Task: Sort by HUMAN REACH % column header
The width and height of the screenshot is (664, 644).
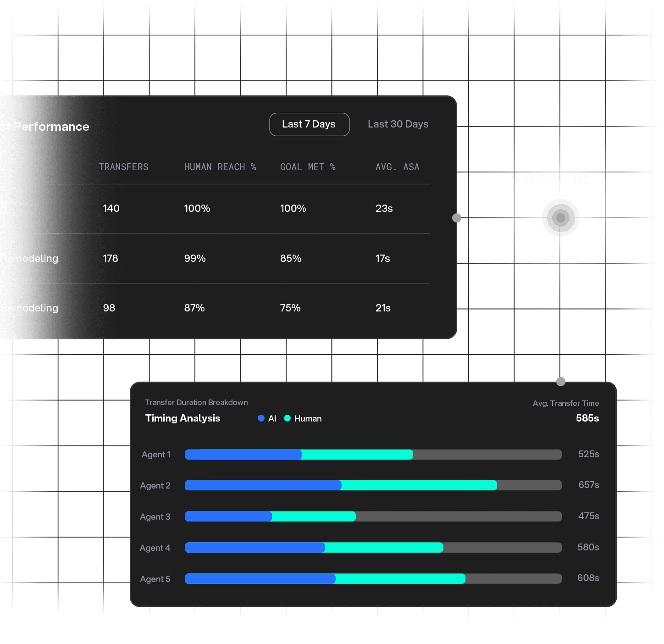Action: pyautogui.click(x=220, y=167)
